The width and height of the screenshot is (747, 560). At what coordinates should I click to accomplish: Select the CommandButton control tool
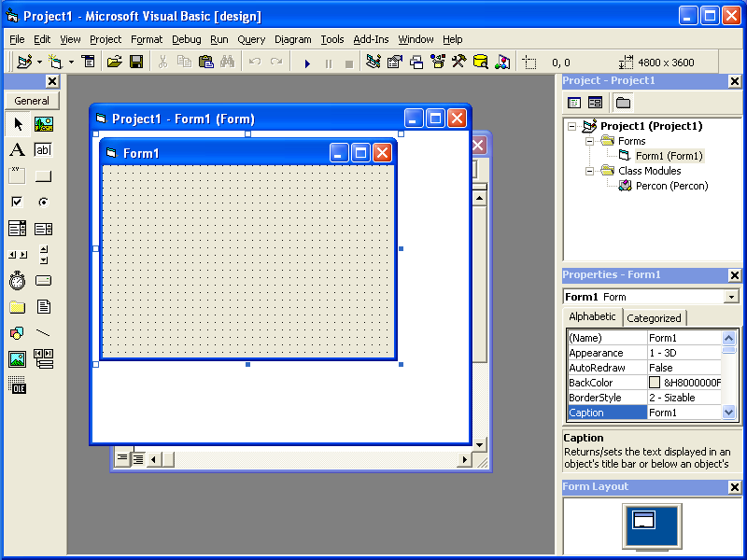(43, 175)
